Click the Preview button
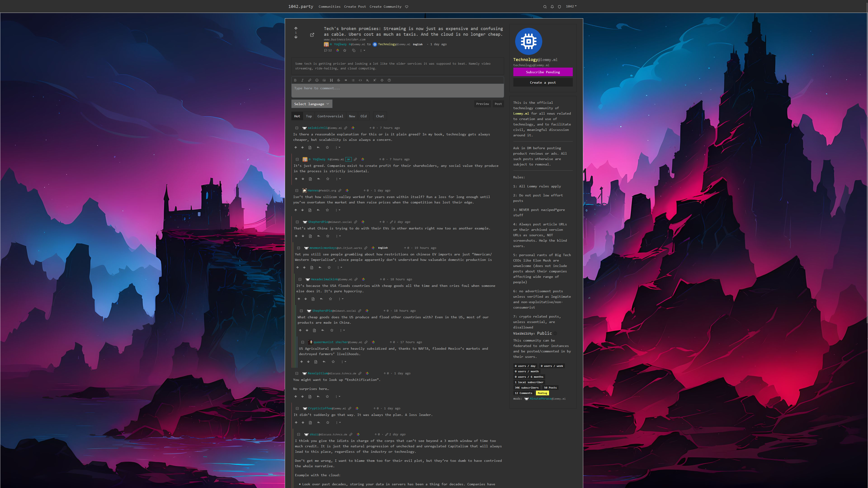 [x=482, y=104]
